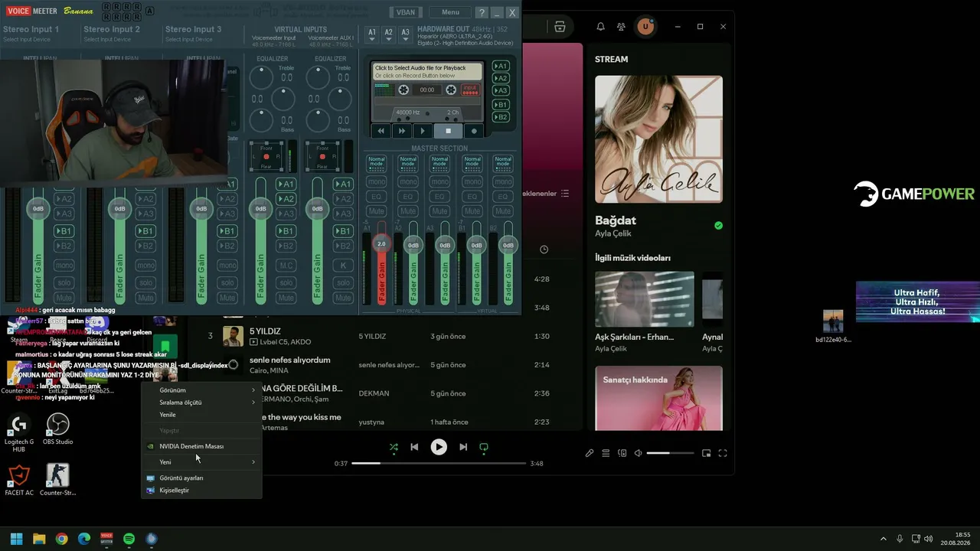Skip to previous track in Spotify

tap(414, 447)
